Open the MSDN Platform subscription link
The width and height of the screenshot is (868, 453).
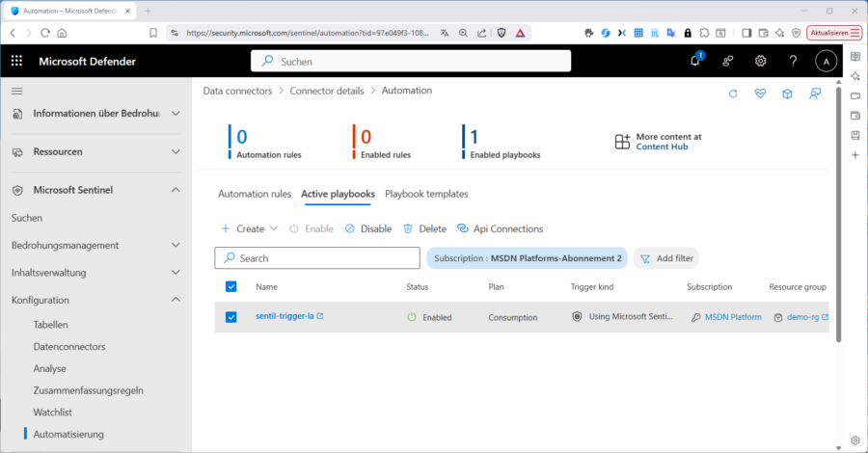[x=733, y=317]
